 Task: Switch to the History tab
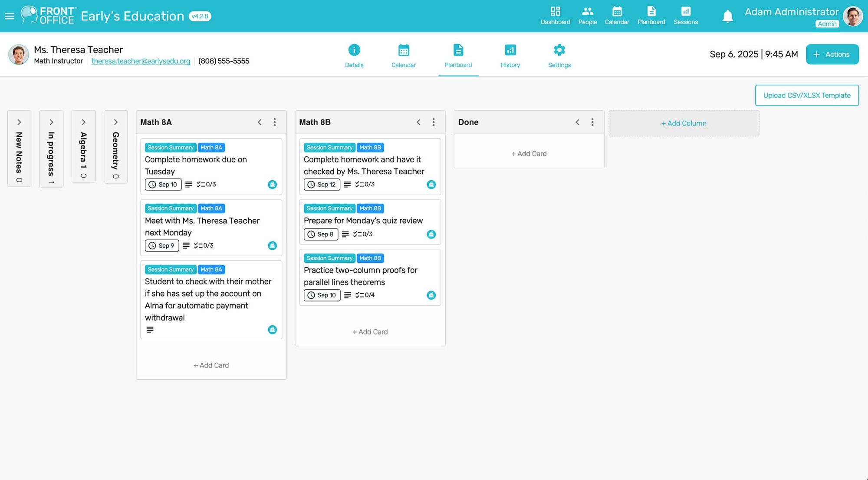510,56
